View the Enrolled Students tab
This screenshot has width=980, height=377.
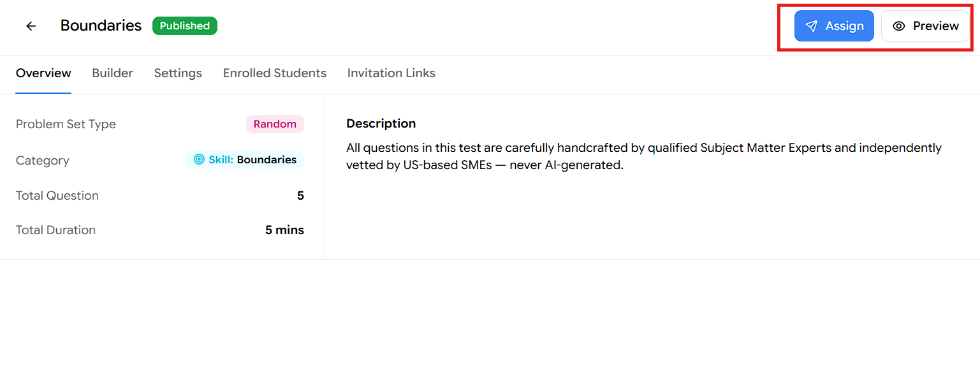click(274, 73)
